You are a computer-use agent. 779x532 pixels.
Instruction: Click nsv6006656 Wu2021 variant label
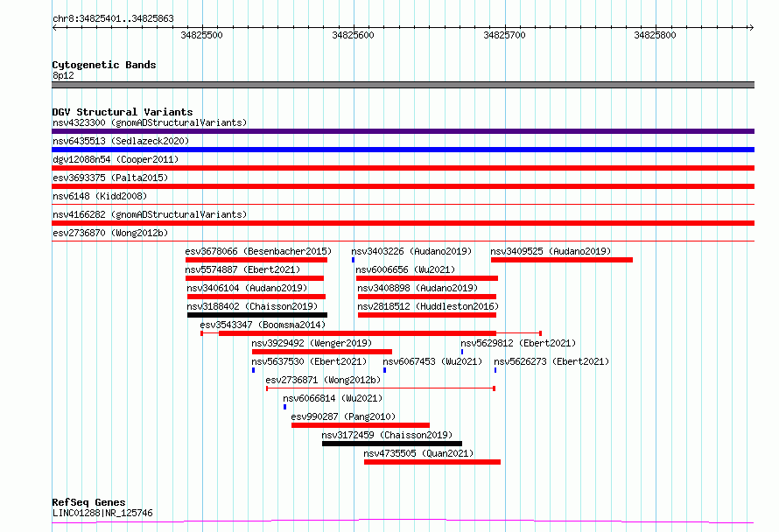pos(405,269)
